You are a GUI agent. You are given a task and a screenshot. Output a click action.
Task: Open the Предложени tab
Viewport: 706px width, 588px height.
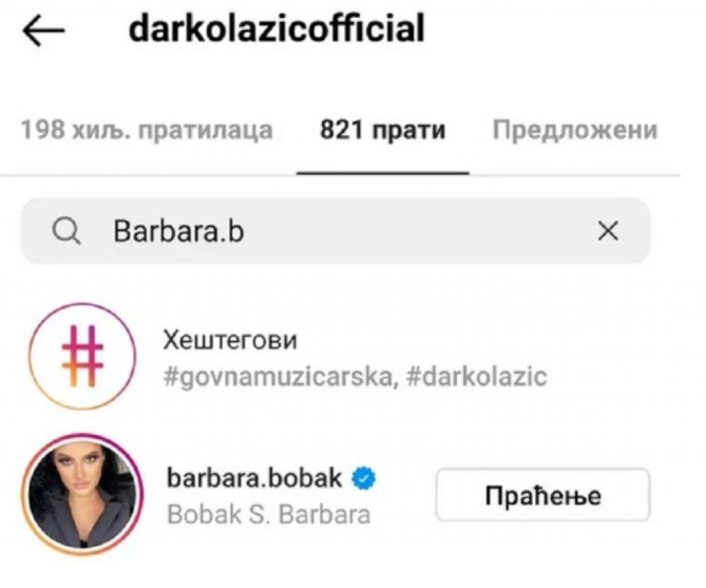tap(575, 130)
